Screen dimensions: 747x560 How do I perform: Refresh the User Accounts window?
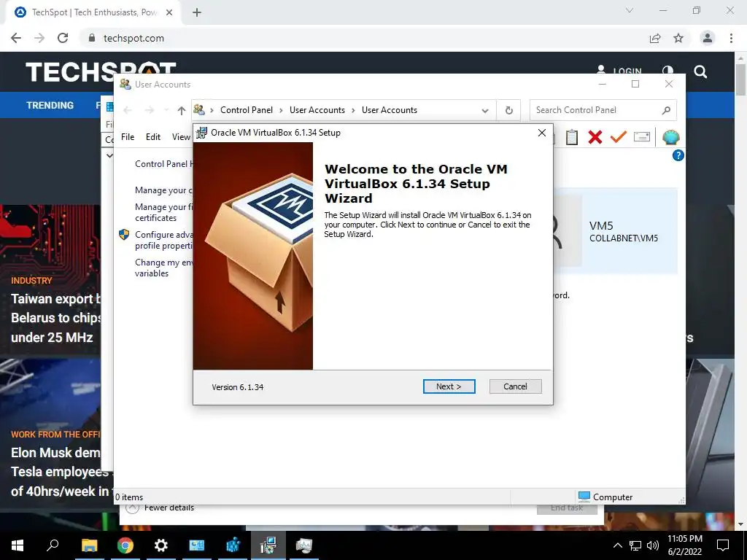coord(508,111)
